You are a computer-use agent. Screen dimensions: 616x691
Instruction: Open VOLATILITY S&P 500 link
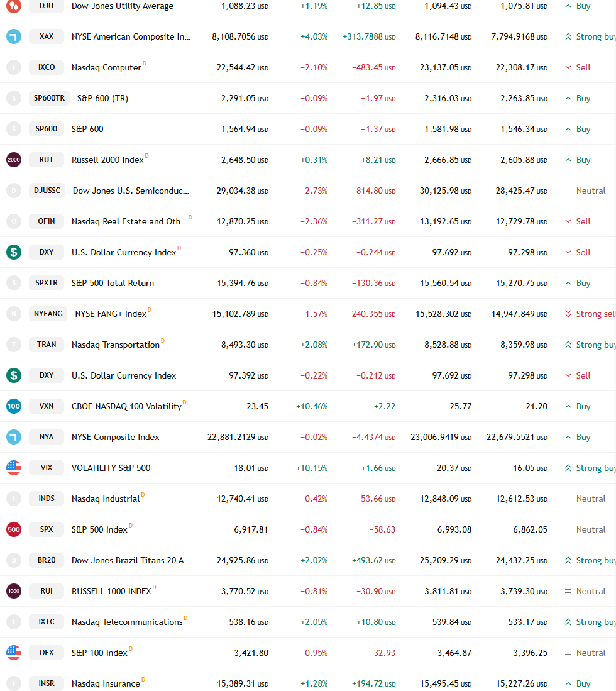[x=111, y=468]
